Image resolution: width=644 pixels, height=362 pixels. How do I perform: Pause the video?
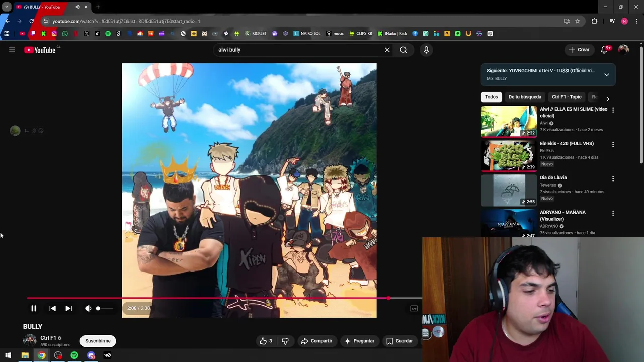pyautogui.click(x=34, y=308)
